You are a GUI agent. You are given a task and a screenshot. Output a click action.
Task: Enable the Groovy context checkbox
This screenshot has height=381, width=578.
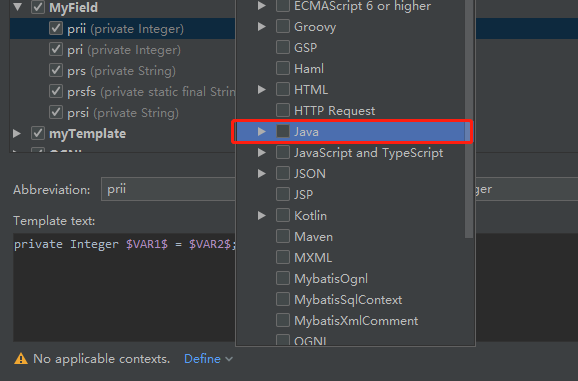pos(283,27)
